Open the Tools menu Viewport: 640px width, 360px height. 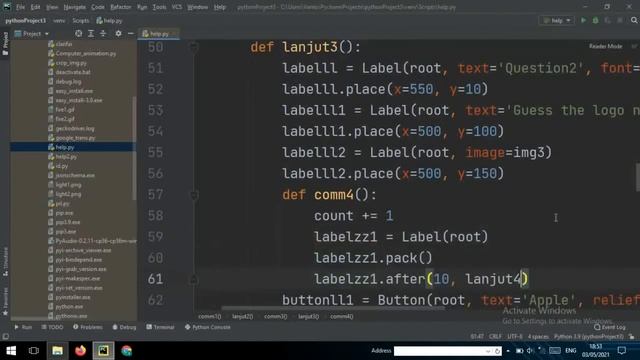click(x=159, y=7)
